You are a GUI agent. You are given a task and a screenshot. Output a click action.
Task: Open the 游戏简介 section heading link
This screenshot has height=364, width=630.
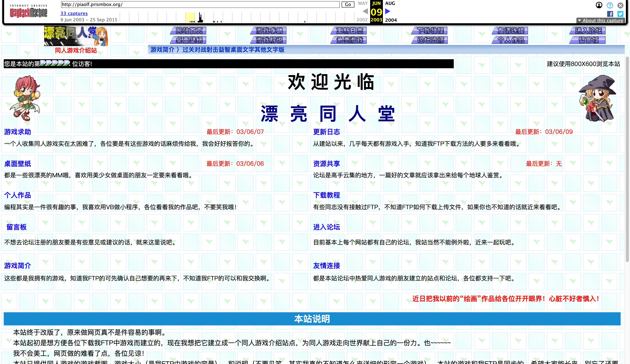click(x=17, y=265)
